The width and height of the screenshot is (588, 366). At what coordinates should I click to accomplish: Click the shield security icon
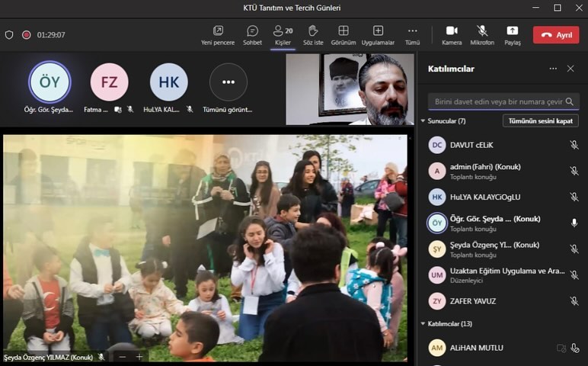click(9, 35)
